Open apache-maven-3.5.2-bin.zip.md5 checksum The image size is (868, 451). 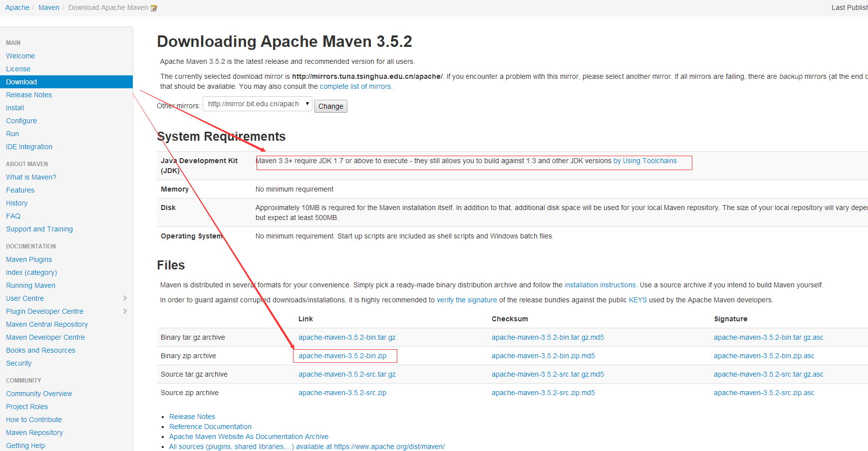543,356
